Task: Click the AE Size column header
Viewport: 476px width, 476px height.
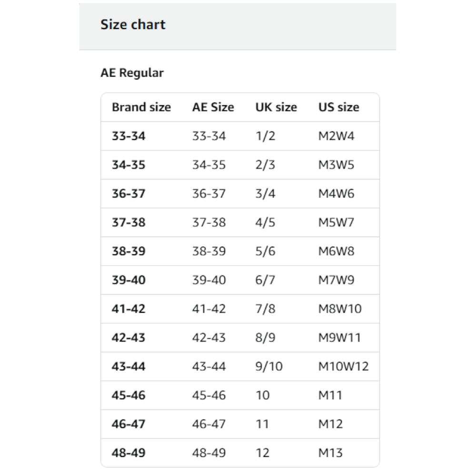Action: (x=213, y=107)
